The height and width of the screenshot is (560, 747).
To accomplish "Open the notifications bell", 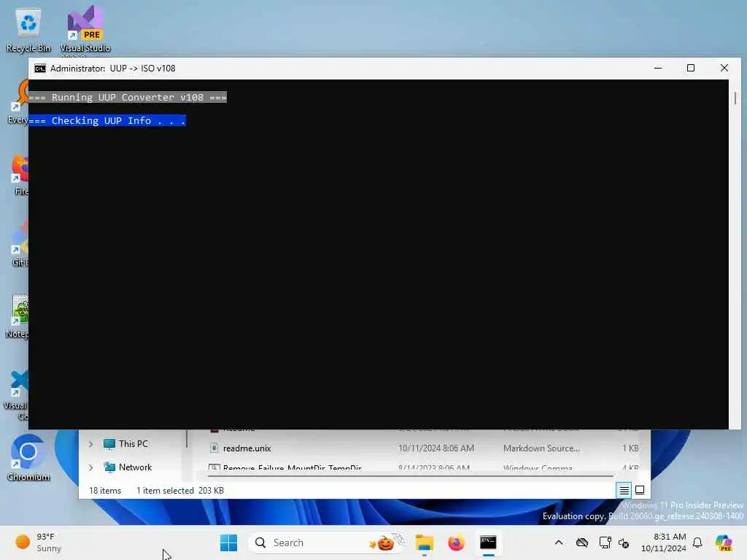I will tap(697, 542).
